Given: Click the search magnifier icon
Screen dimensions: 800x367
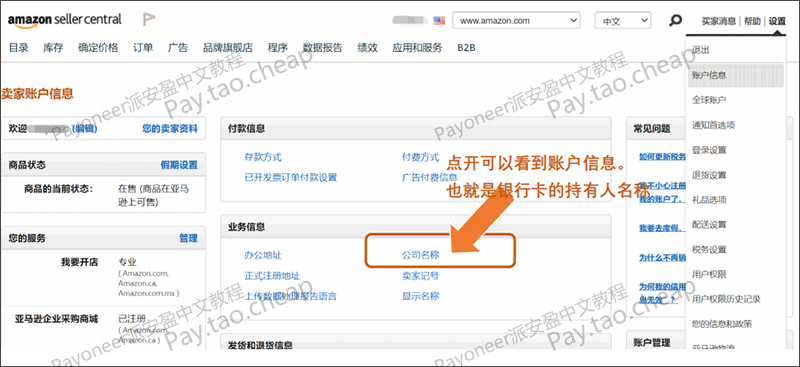Looking at the screenshot, I should [x=675, y=20].
